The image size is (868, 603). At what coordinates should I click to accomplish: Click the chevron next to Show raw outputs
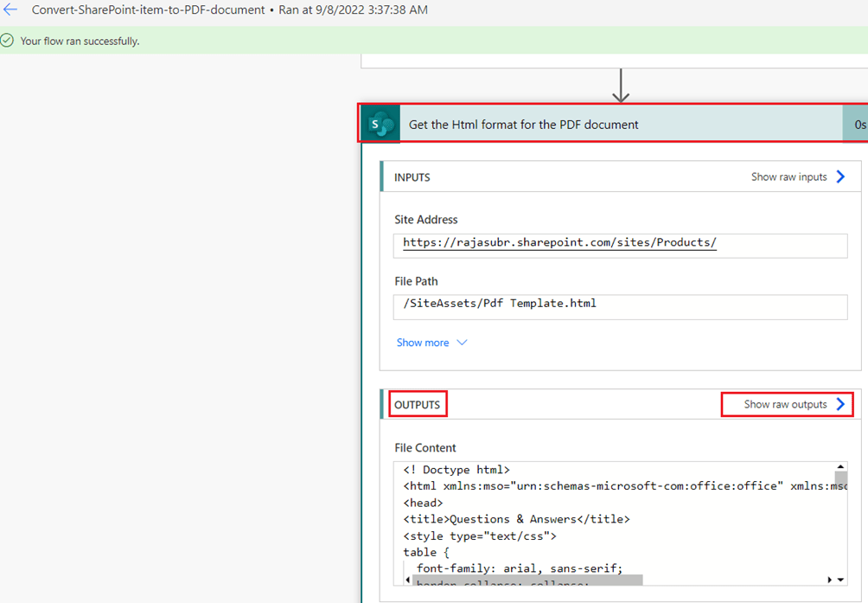840,404
